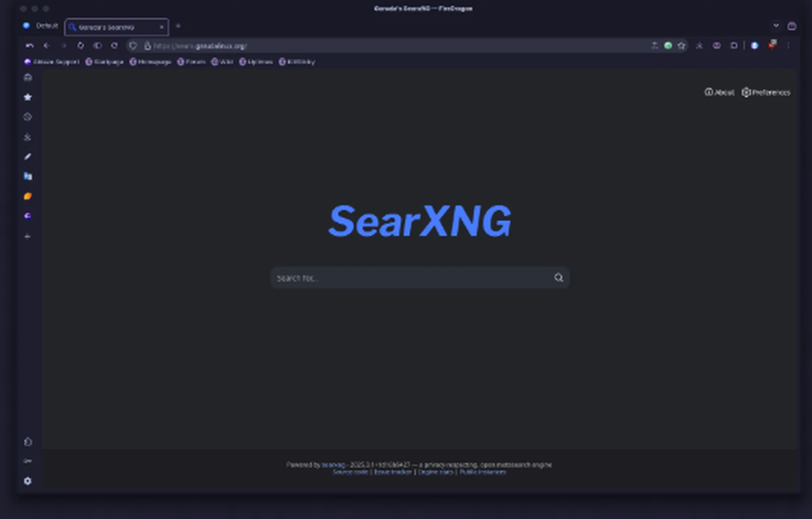Image resolution: width=812 pixels, height=519 pixels.
Task: Click the tab list chevron next to tabs
Action: coord(776,25)
